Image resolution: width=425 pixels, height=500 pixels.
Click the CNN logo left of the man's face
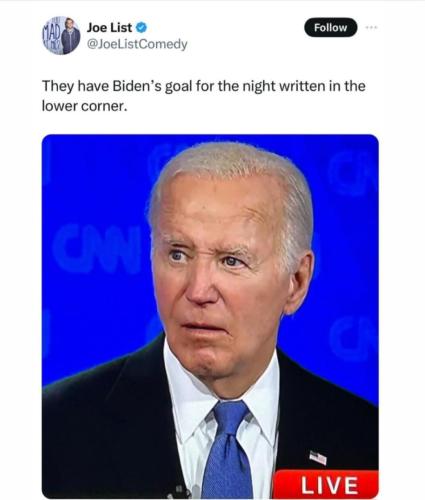click(x=99, y=248)
